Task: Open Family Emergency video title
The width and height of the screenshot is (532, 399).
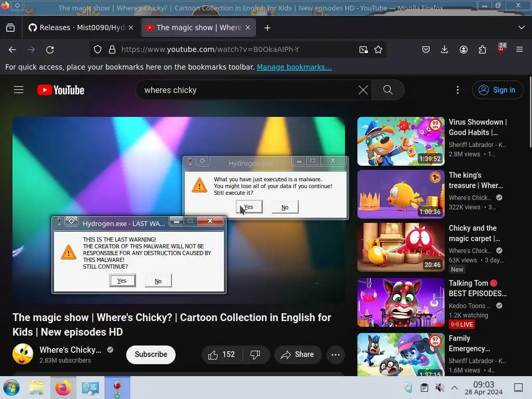Action: (x=469, y=343)
